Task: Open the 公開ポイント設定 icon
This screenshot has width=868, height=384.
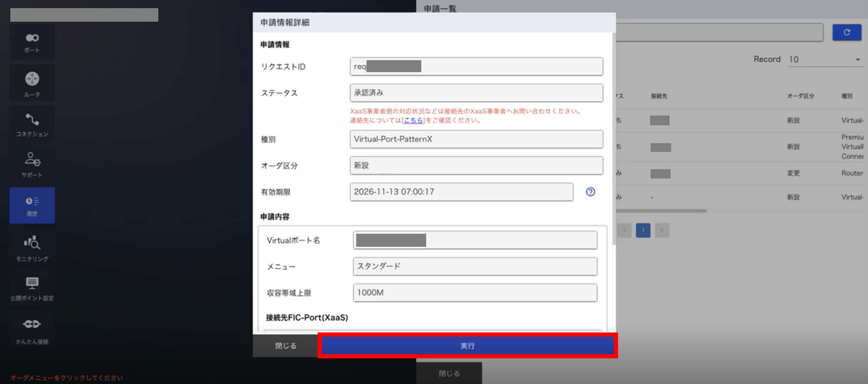Action: pos(32,289)
